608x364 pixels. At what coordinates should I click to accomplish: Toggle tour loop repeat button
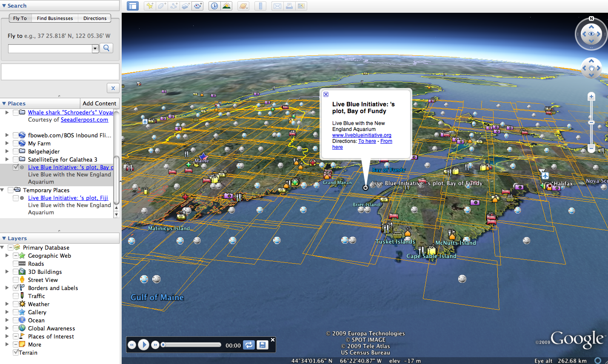point(249,345)
